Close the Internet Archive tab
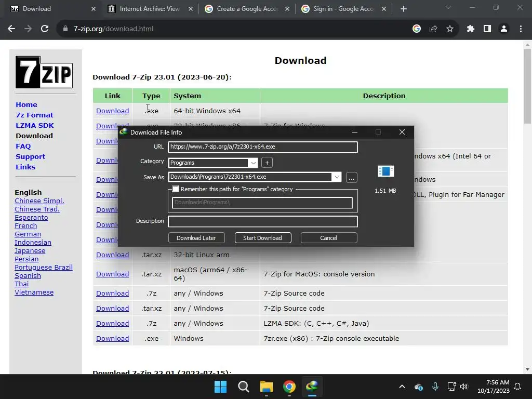 [x=191, y=9]
